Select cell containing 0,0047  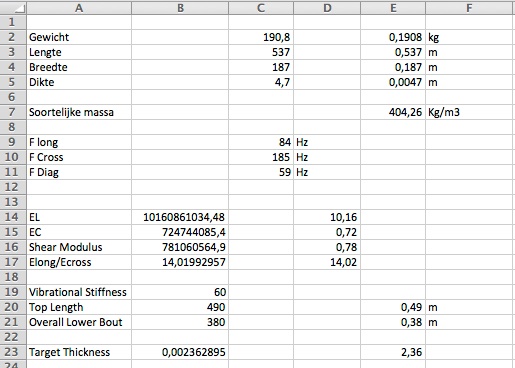pos(393,82)
